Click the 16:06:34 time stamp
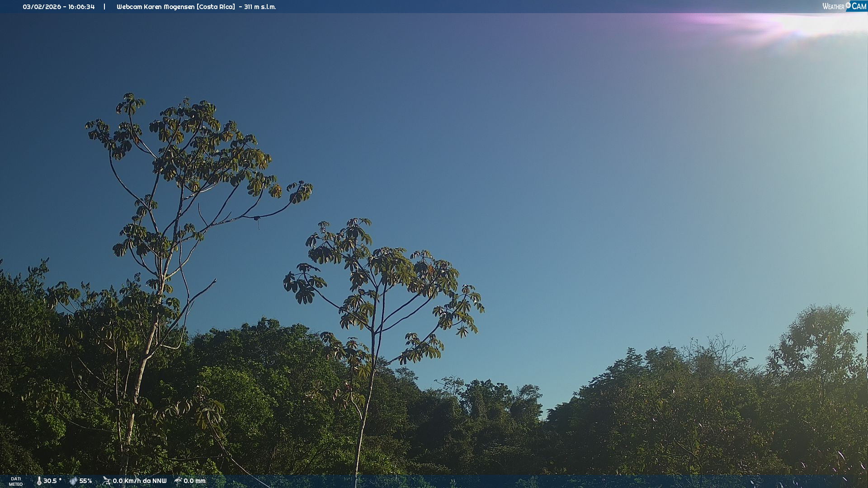The height and width of the screenshot is (488, 868). (x=81, y=7)
